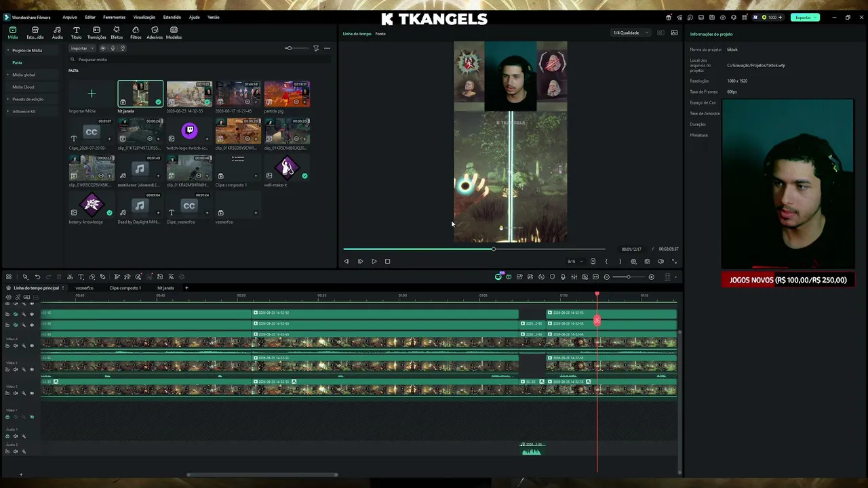This screenshot has width=868, height=488.
Task: Click the Pesquisar mídia search field
Action: point(200,60)
